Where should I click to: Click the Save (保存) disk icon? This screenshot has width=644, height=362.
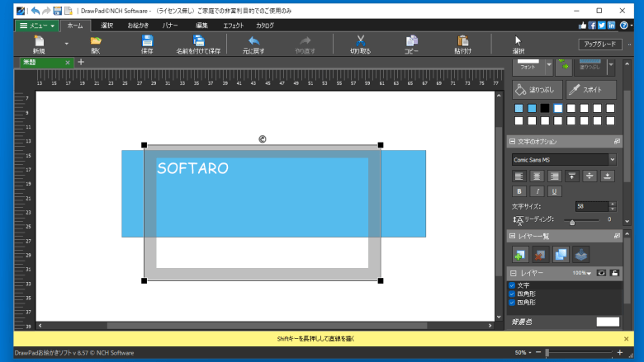(x=147, y=40)
